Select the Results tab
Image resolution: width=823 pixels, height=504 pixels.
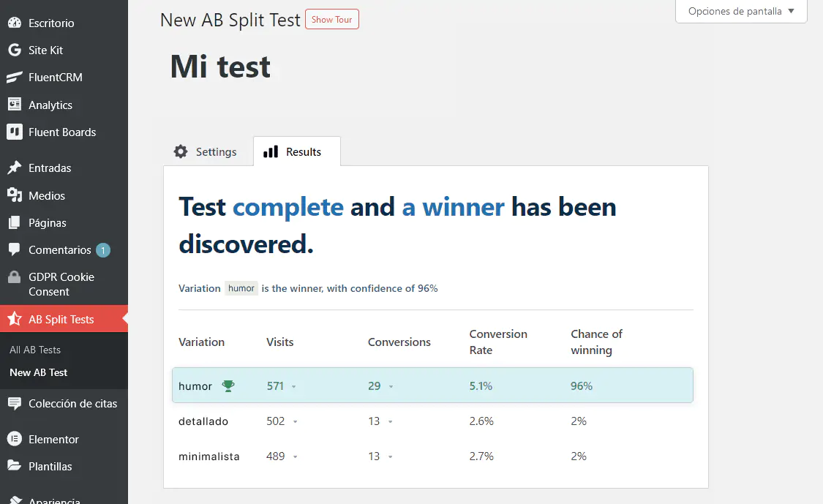pos(296,152)
